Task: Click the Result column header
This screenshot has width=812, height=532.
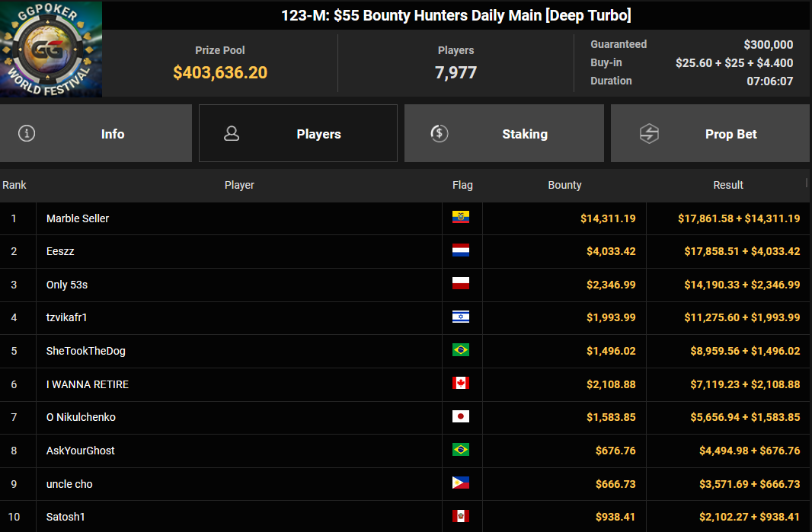Action: coord(728,185)
